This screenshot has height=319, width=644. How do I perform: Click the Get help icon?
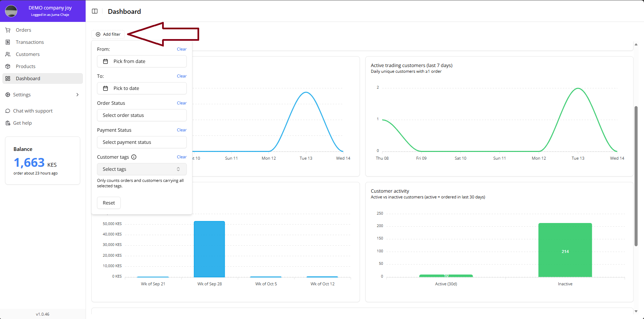coord(8,123)
